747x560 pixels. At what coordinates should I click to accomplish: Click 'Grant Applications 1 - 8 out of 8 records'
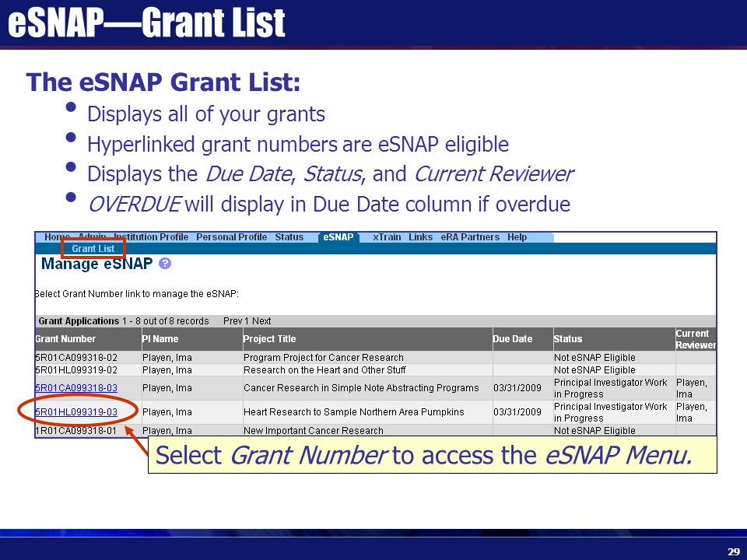124,321
